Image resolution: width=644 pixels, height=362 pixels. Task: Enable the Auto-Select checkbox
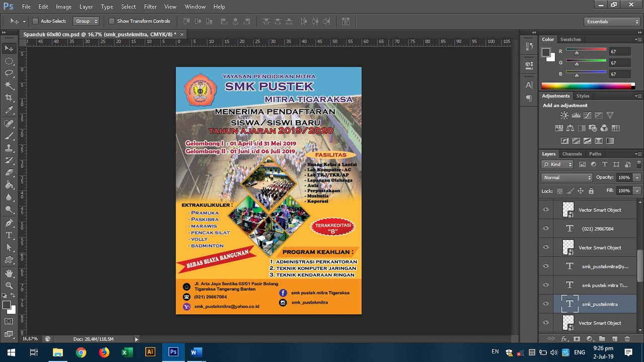(35, 21)
